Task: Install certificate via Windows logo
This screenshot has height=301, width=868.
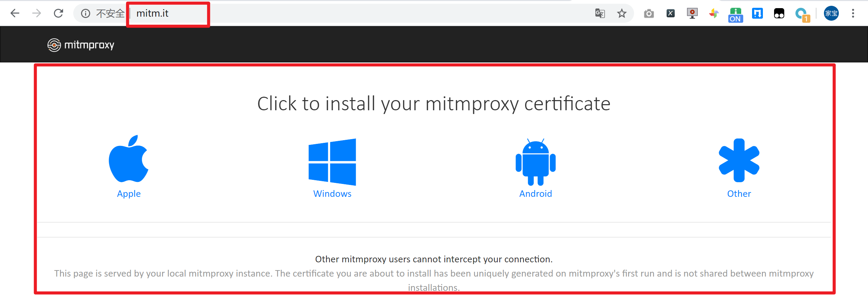Action: click(332, 162)
